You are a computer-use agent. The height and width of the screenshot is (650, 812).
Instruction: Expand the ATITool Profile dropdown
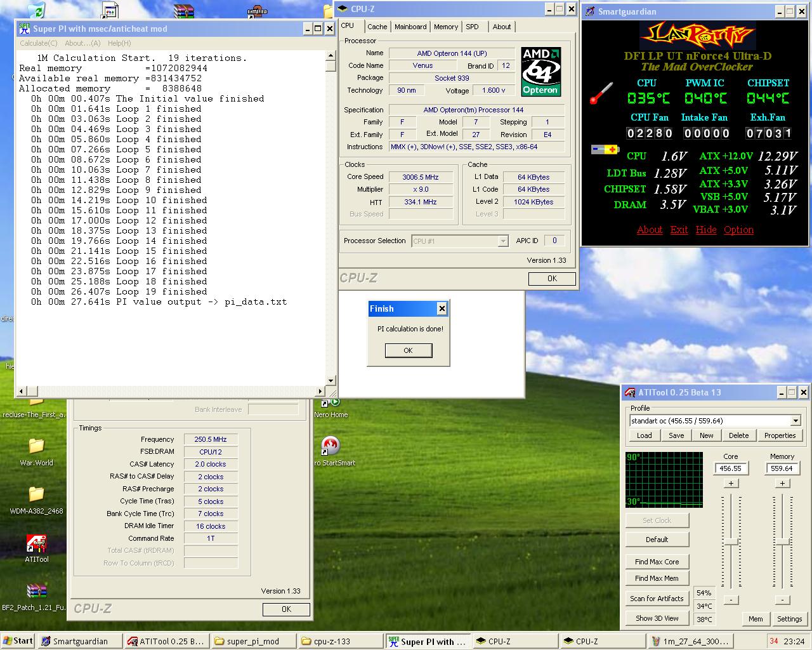796,421
